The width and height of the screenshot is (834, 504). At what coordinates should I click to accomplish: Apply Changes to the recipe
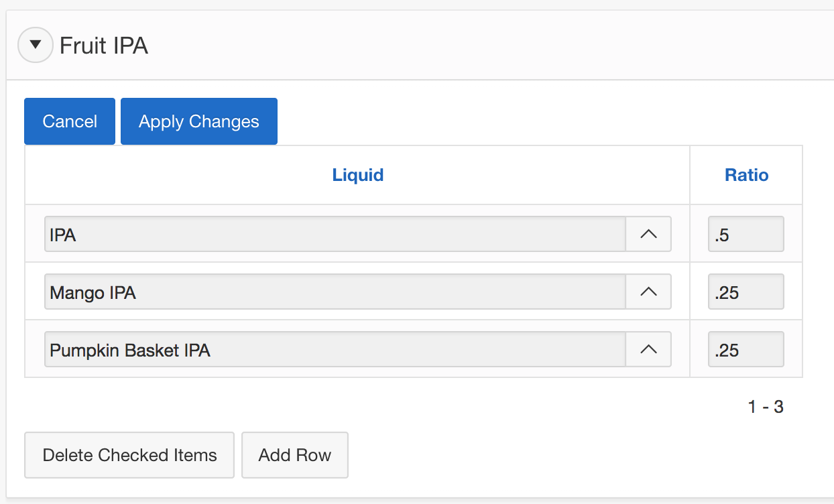pos(198,121)
